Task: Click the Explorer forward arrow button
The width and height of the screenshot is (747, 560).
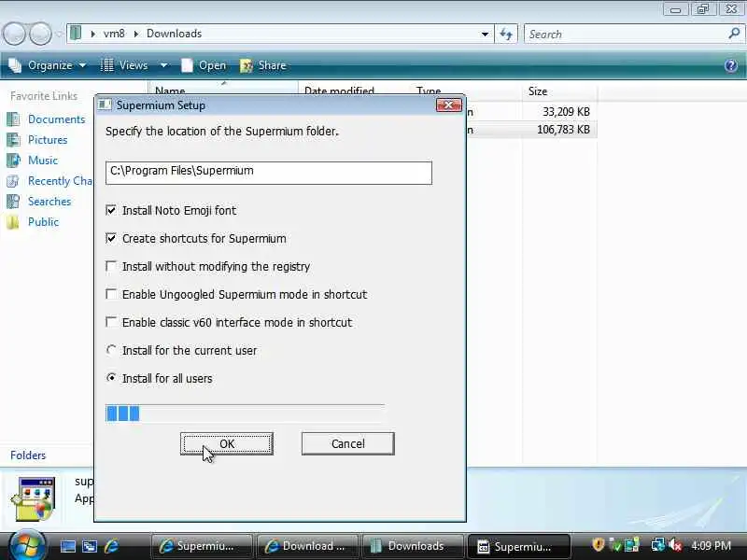Action: point(41,34)
